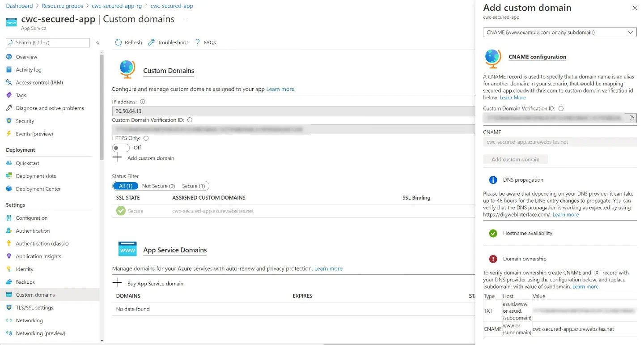Click the Domain ownership error row
644x345 pixels.
[x=559, y=259]
